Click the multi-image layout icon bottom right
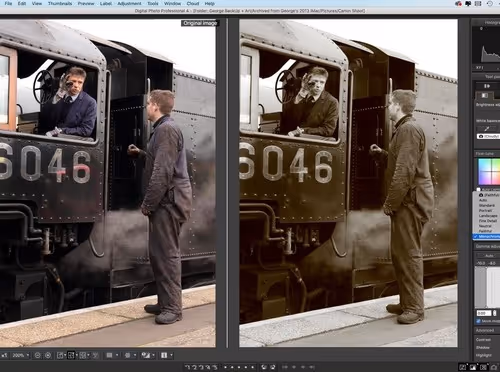 483,367
